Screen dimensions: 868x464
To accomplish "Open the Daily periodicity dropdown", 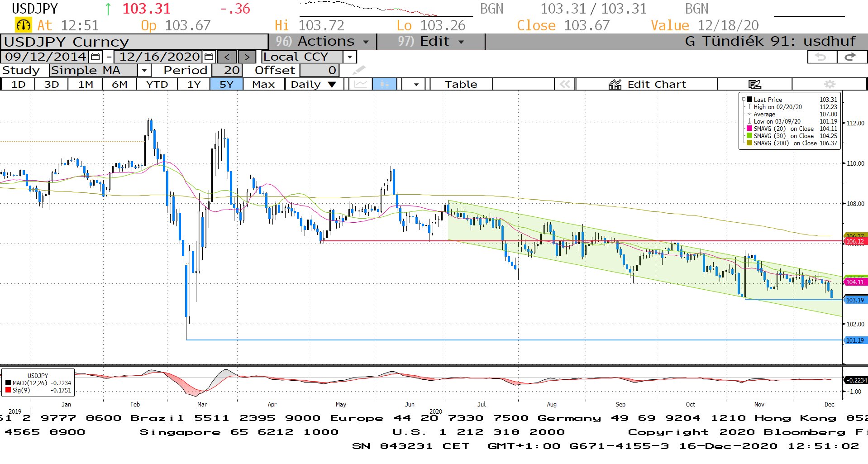I will click(314, 84).
